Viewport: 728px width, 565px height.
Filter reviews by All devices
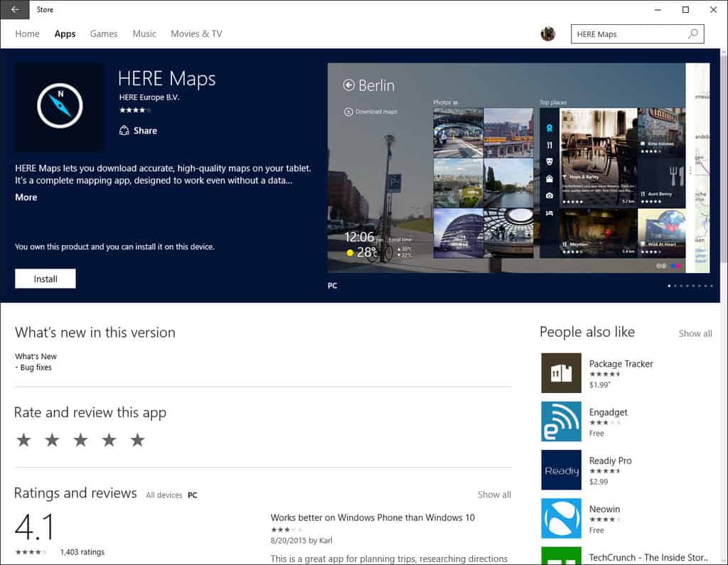(x=164, y=495)
